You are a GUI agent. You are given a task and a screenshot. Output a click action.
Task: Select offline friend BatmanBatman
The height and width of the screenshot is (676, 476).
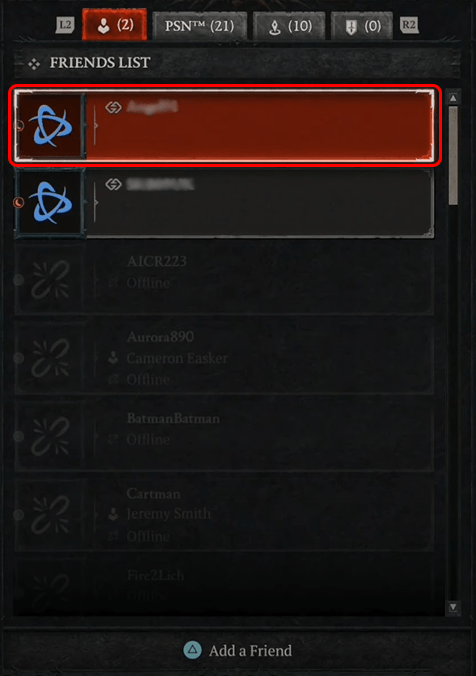[224, 436]
